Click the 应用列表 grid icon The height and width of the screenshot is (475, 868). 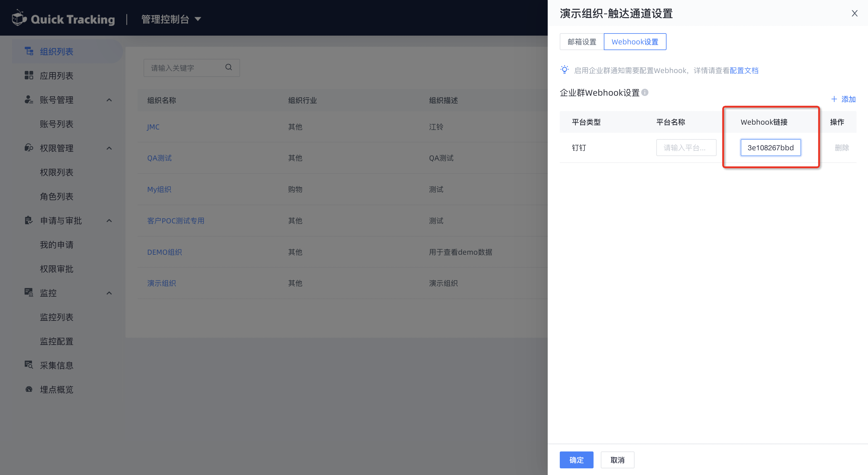(x=29, y=75)
